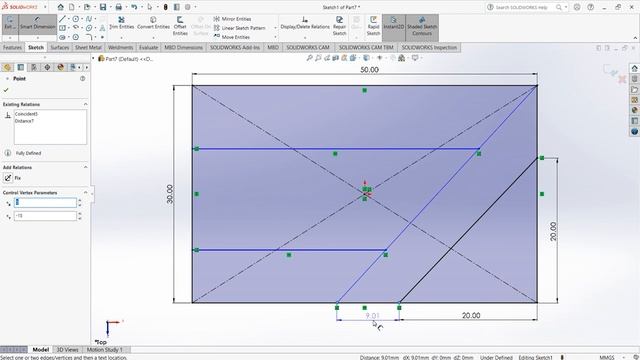Viewport: 640px width, 360px height.
Task: Click the X coordinate input field
Action: tap(45, 202)
